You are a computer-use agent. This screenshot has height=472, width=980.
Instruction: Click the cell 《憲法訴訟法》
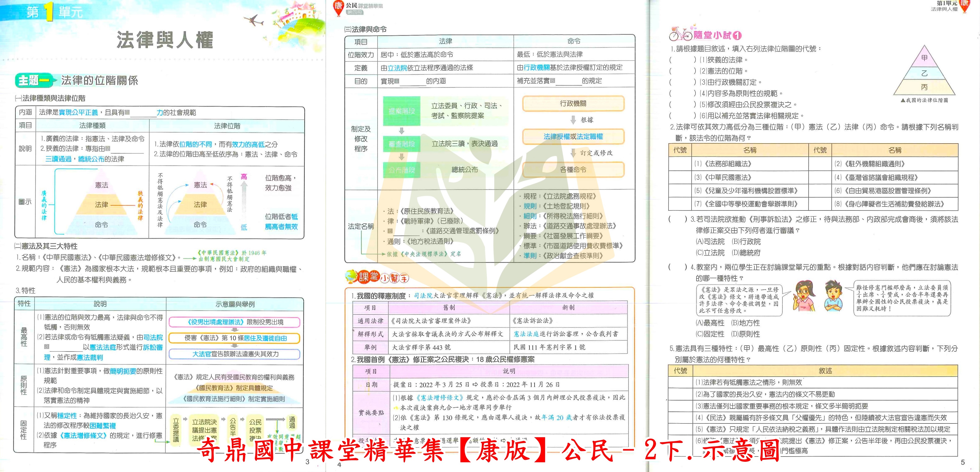pyautogui.click(x=568, y=321)
